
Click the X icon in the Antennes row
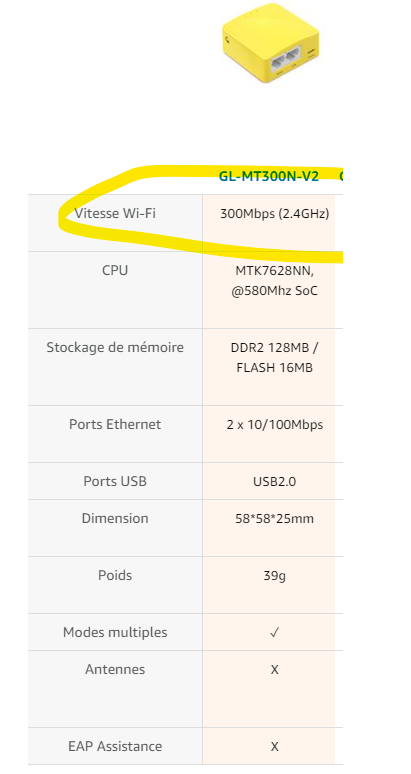coord(274,670)
